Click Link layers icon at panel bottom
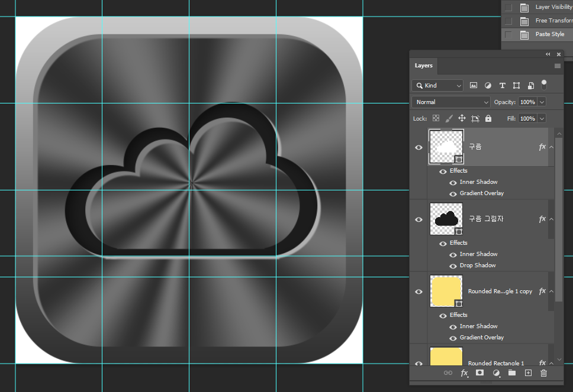This screenshot has width=573, height=392. [448, 372]
